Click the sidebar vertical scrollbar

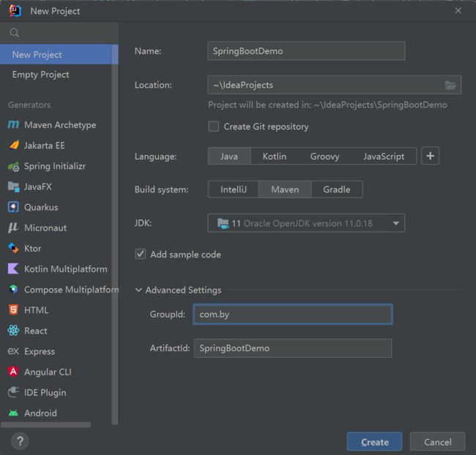115,235
